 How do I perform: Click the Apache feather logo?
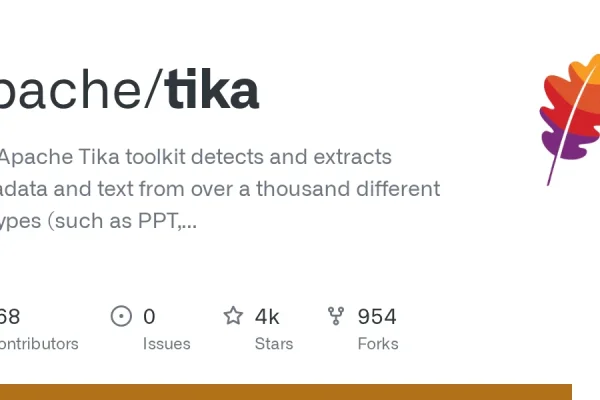(570, 119)
